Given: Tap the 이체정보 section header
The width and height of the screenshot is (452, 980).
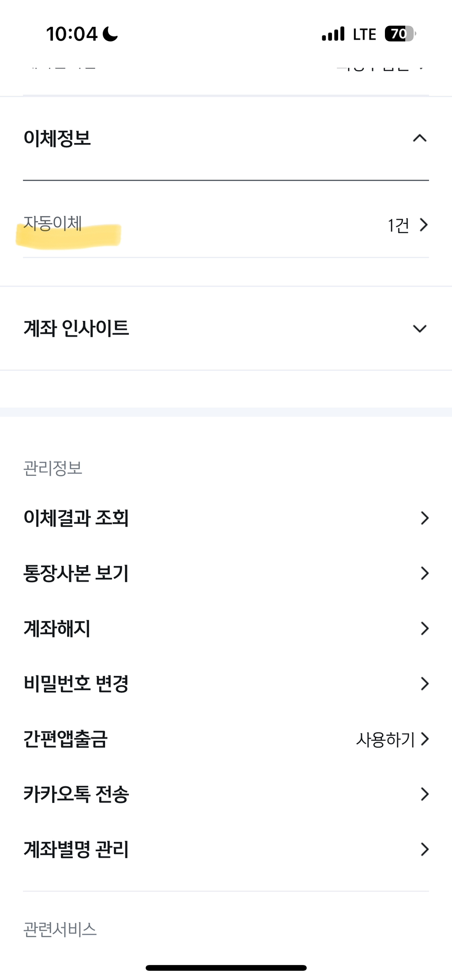Looking at the screenshot, I should (57, 139).
